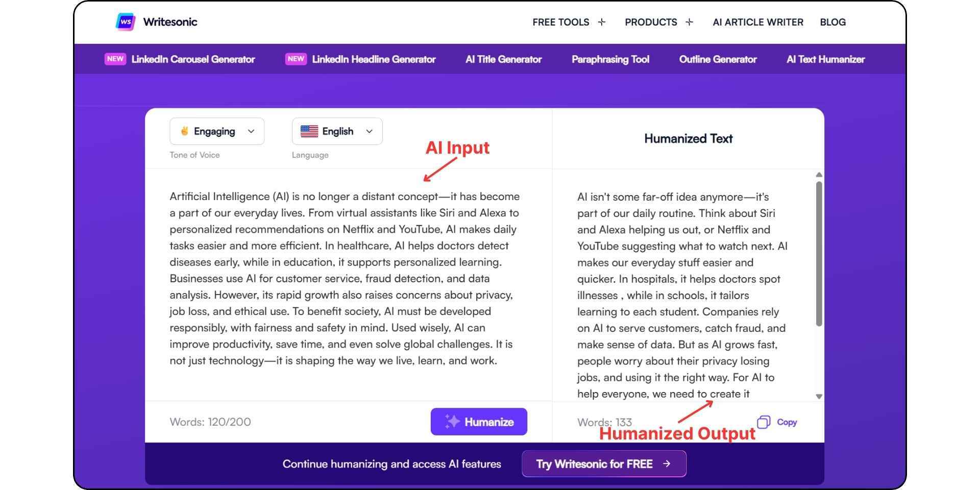
Task: Go to the BLOG page
Action: click(832, 22)
